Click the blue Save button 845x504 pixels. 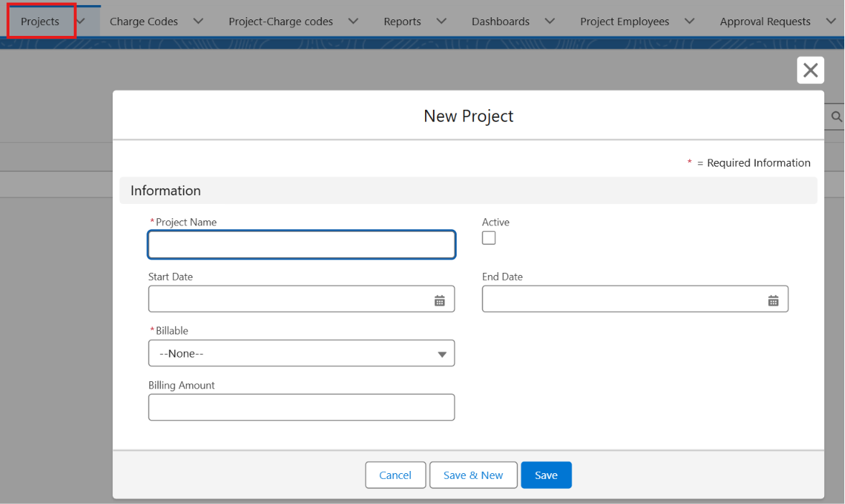[546, 475]
